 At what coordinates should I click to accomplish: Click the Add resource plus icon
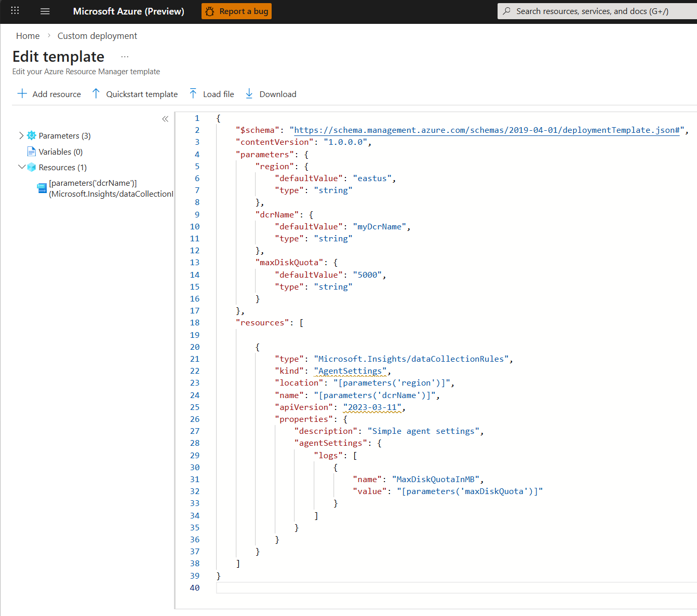point(22,93)
